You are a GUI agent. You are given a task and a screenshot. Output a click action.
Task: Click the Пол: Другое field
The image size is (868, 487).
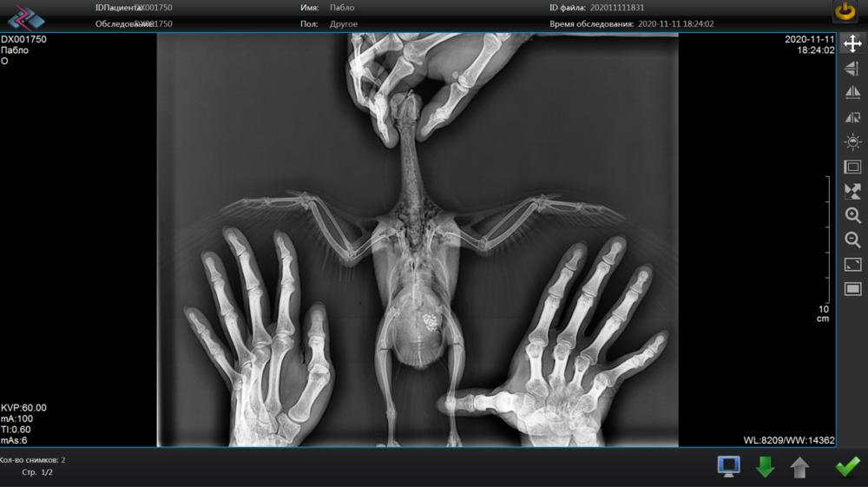tap(329, 23)
